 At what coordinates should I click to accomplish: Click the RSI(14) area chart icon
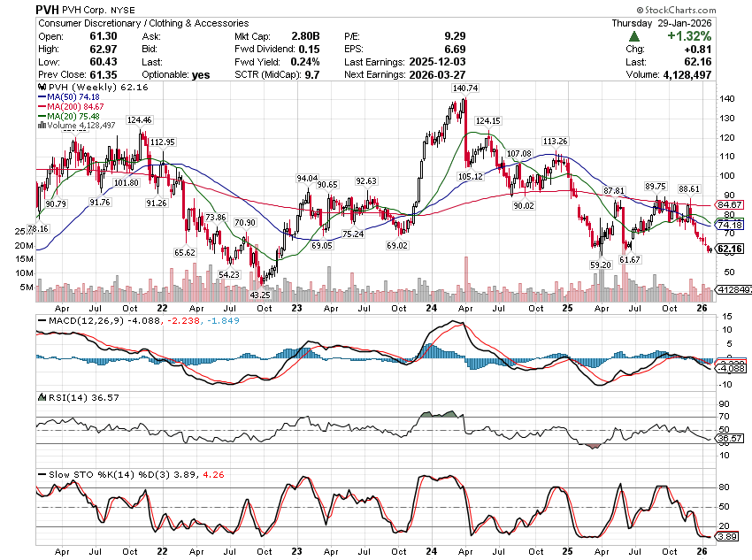click(41, 397)
